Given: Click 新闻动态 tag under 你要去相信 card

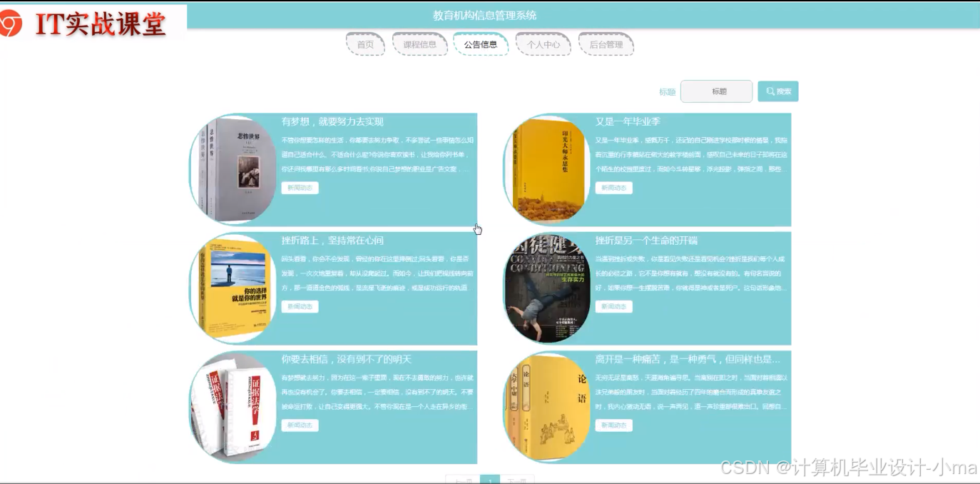Looking at the screenshot, I should (x=300, y=425).
